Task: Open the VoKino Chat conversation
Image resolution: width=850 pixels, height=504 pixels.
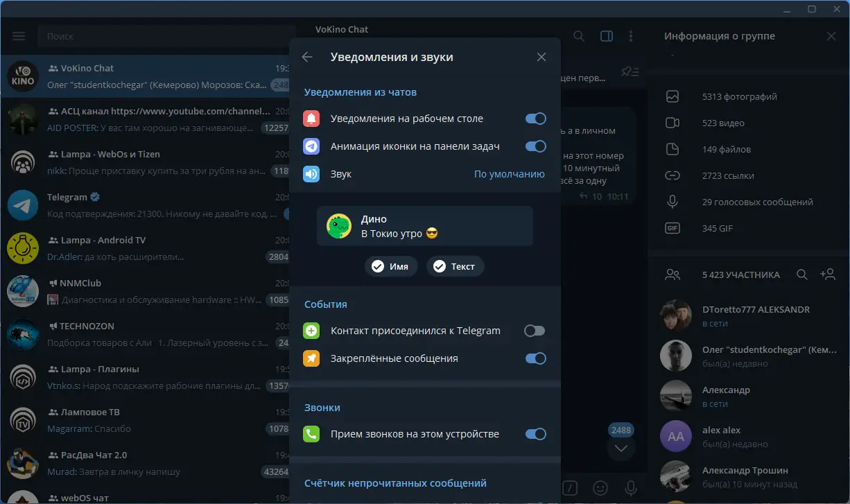Action: coord(145,77)
